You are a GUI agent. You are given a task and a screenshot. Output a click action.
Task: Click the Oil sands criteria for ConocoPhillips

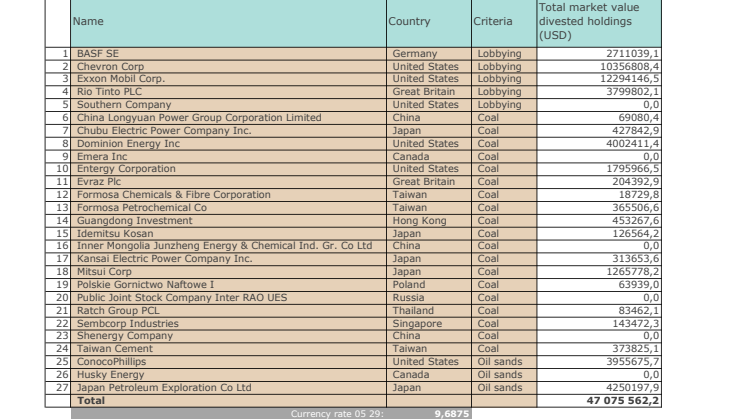pos(504,362)
